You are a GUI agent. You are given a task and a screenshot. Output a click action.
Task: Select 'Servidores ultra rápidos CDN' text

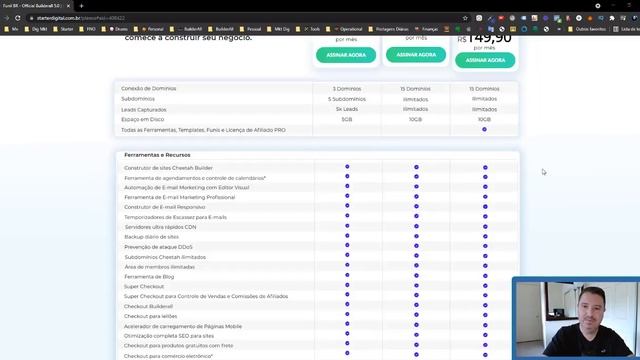click(x=160, y=227)
